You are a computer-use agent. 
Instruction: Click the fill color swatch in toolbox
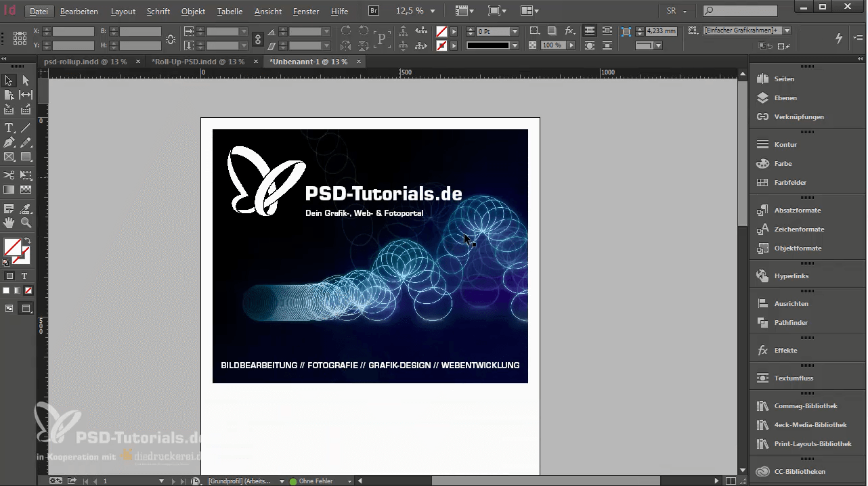point(12,247)
